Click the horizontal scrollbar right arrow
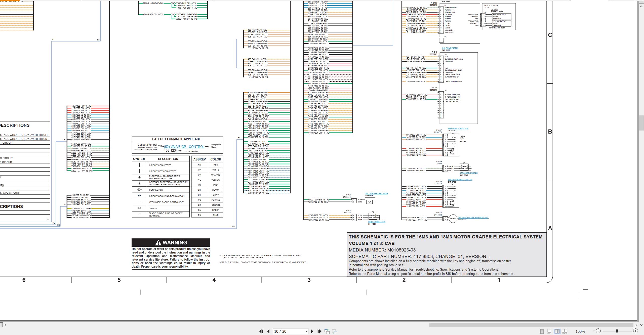 636,325
